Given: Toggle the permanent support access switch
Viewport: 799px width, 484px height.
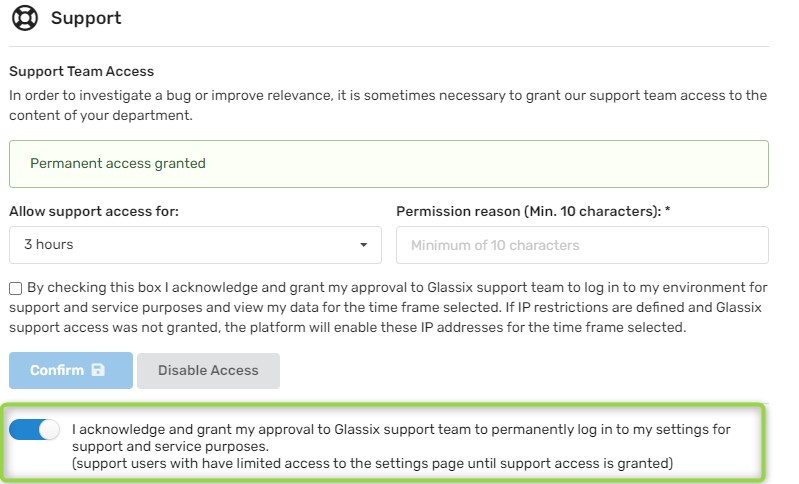Looking at the screenshot, I should (34, 430).
